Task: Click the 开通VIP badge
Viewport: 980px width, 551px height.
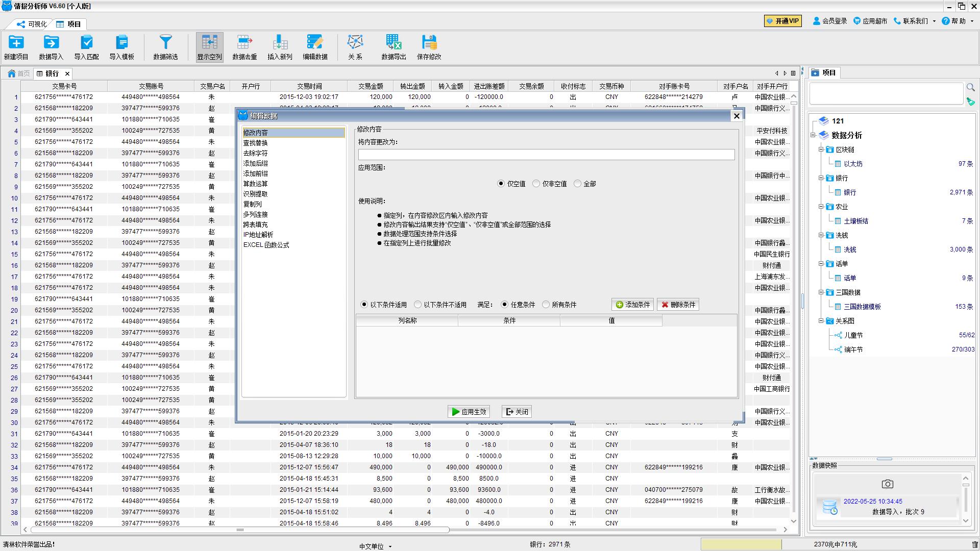Action: point(783,21)
